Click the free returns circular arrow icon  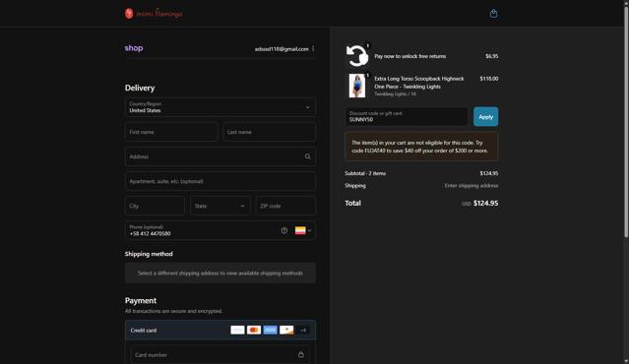pos(356,55)
